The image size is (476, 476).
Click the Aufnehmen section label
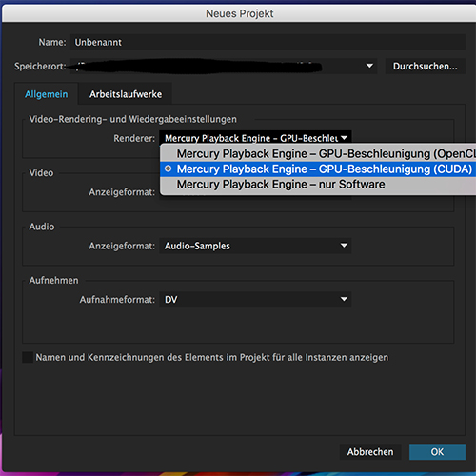click(x=53, y=281)
